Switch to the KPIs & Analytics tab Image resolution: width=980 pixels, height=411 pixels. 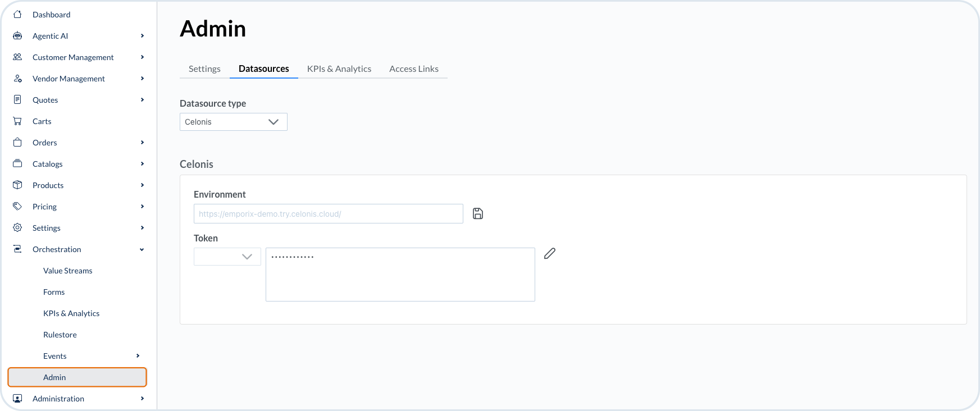click(339, 68)
